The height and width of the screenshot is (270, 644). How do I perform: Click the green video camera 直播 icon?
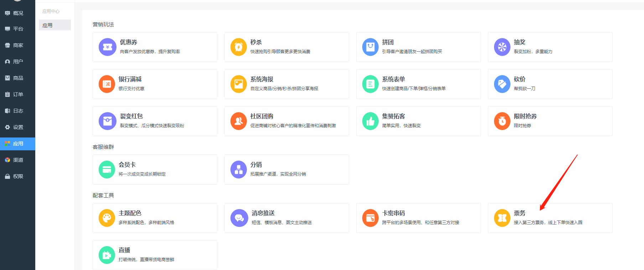click(107, 255)
